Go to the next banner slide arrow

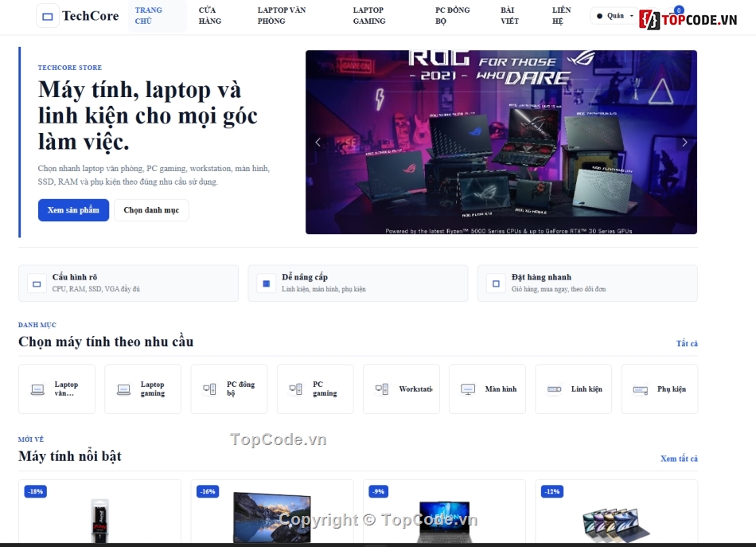pyautogui.click(x=684, y=143)
